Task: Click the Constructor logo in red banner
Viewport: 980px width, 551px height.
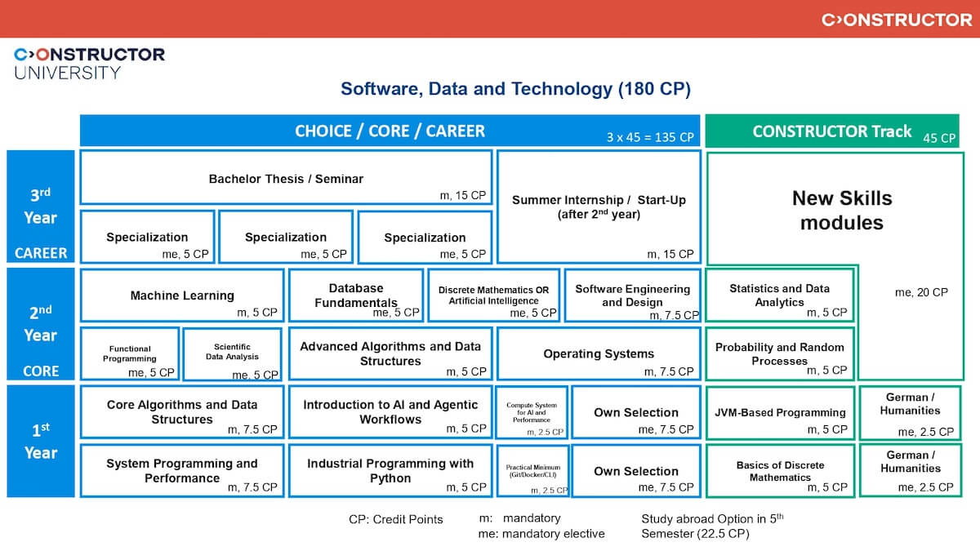Action: tap(897, 20)
